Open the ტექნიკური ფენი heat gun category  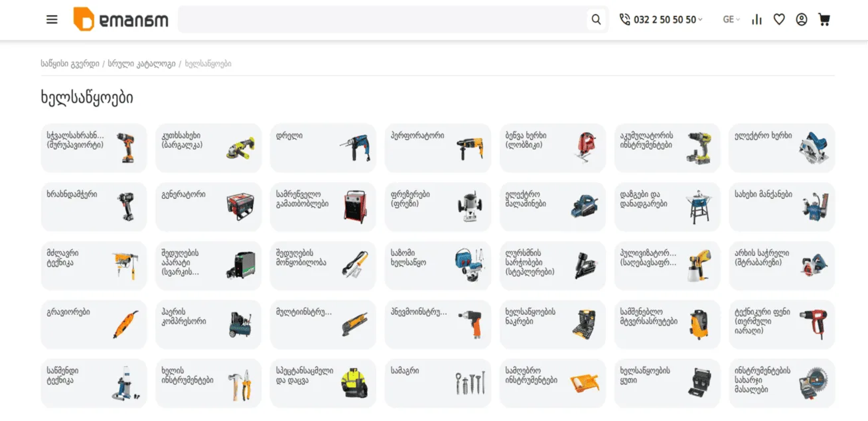pos(782,325)
